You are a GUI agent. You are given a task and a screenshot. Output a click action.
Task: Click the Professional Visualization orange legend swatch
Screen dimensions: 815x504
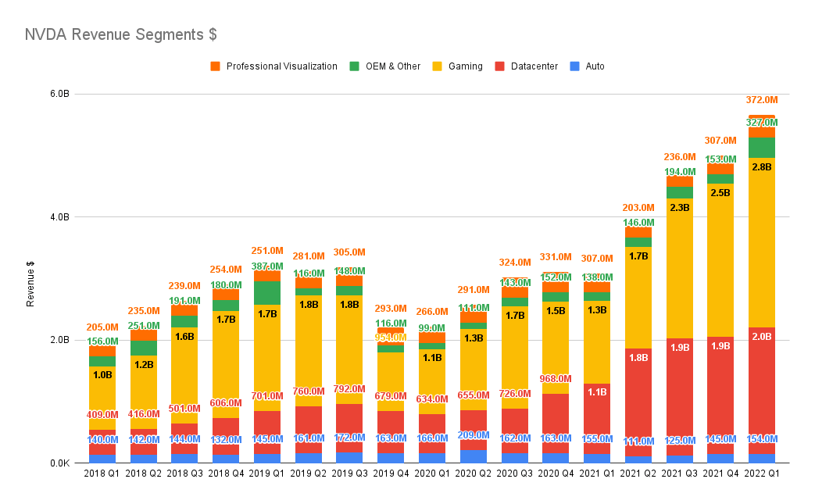point(215,66)
